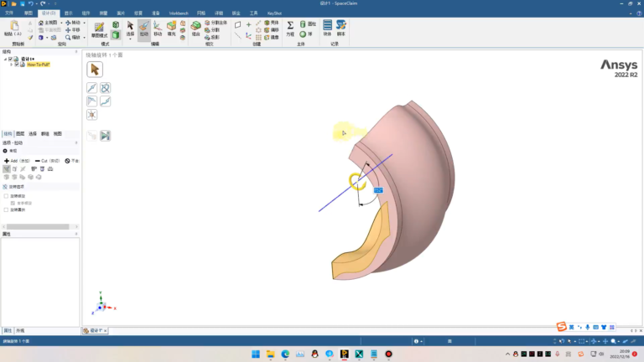This screenshot has height=362, width=644.
Task: Open the File (文件) menu
Action: (x=9, y=13)
